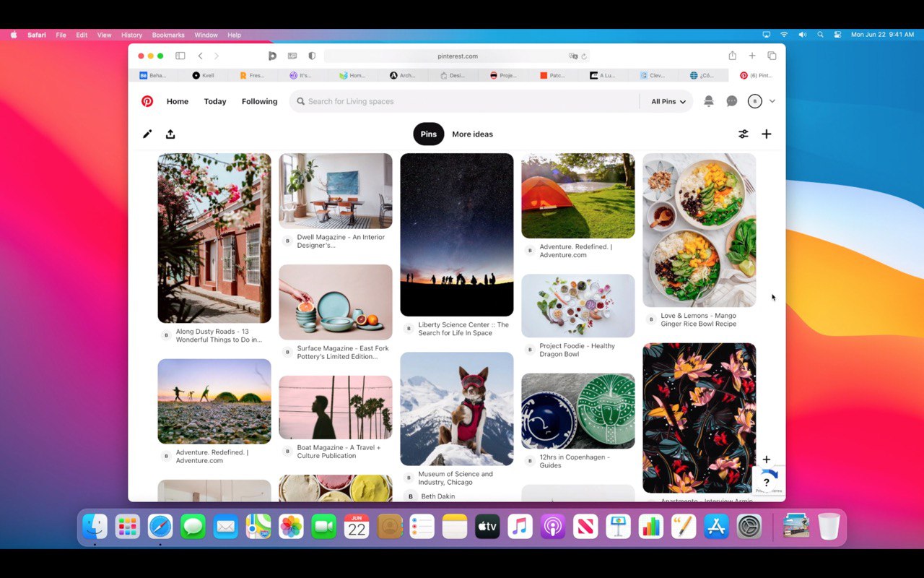The width and height of the screenshot is (924, 578).
Task: Open the question mark help button
Action: [x=767, y=483]
